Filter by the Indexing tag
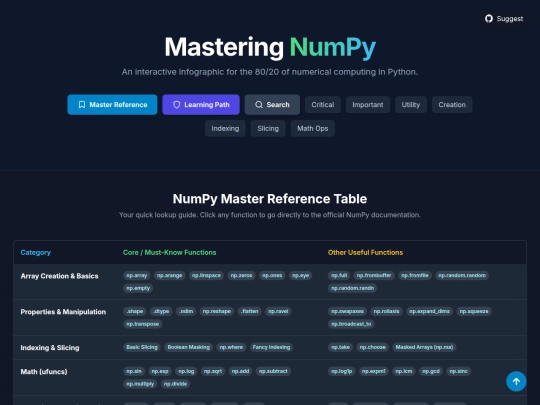Viewport: 540px width, 405px height. [225, 128]
